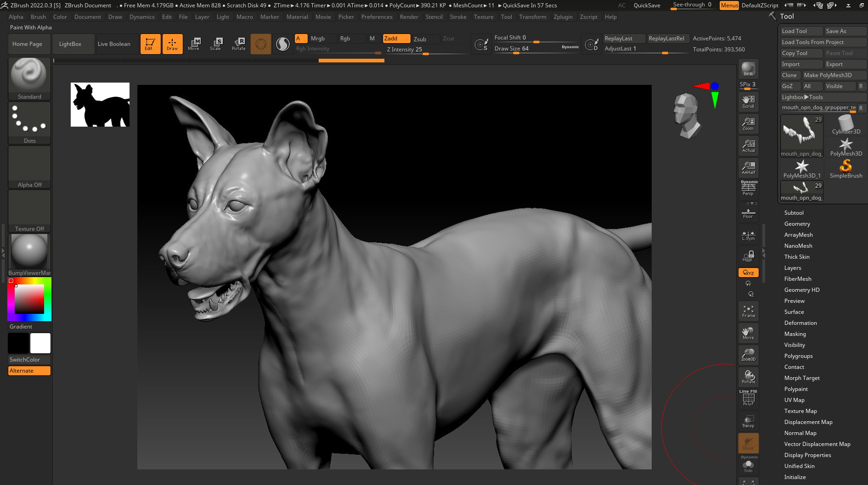
Task: Activate the Scale gizmo button
Action: (x=216, y=44)
